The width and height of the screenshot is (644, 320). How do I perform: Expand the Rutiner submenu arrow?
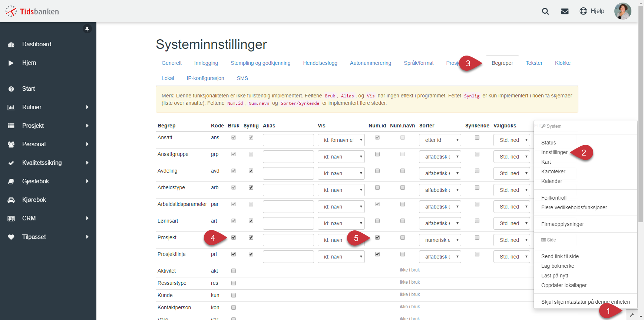pos(87,107)
